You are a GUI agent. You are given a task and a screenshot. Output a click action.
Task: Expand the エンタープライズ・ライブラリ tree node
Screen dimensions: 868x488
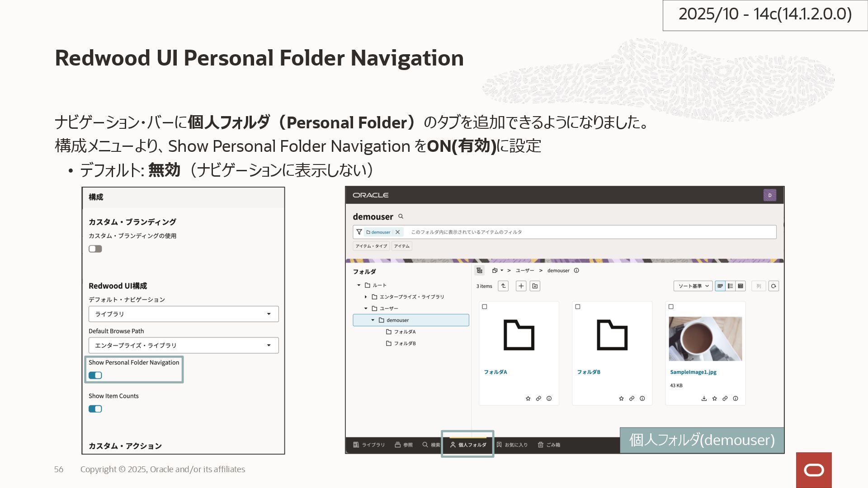pos(366,297)
